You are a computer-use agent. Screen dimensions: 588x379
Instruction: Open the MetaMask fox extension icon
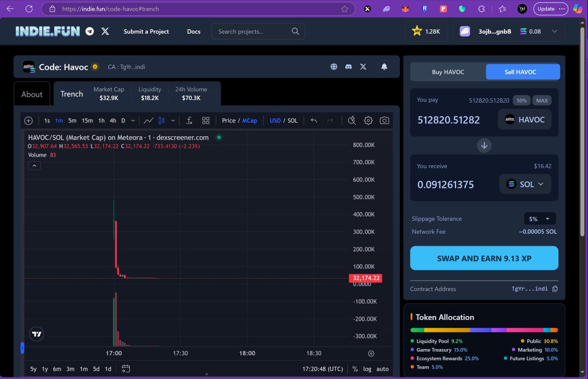[405, 9]
